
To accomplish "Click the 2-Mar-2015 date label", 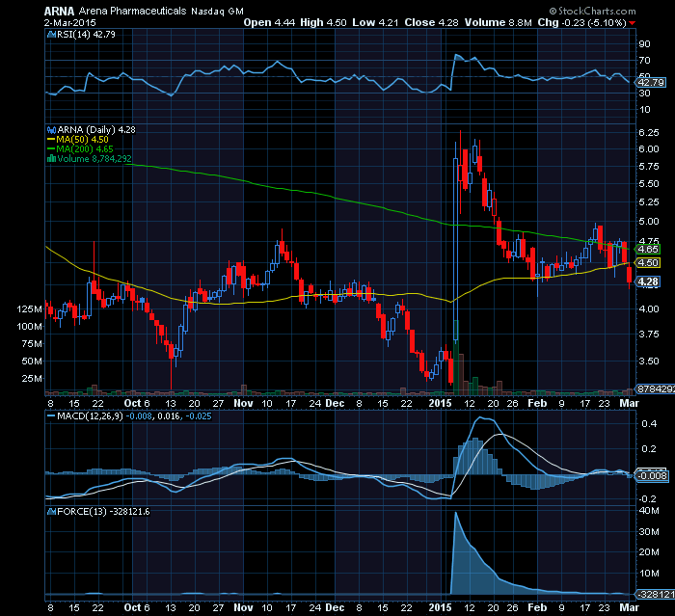I will coord(70,23).
